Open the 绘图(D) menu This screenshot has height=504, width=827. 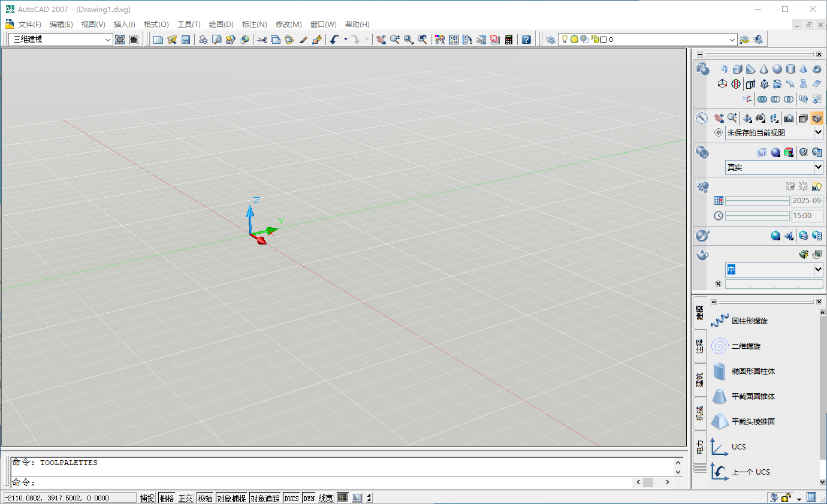pyautogui.click(x=221, y=25)
